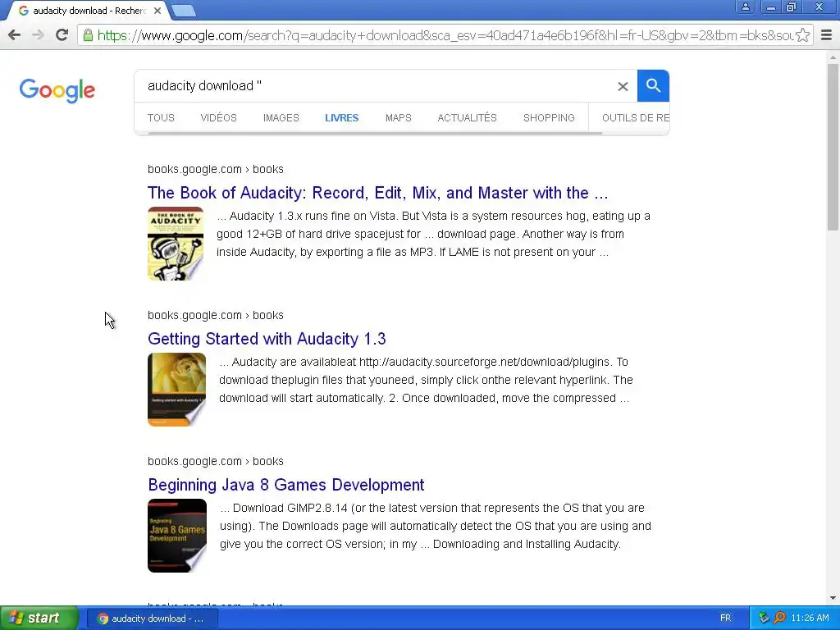Open the Windows start menu

[x=39, y=619]
